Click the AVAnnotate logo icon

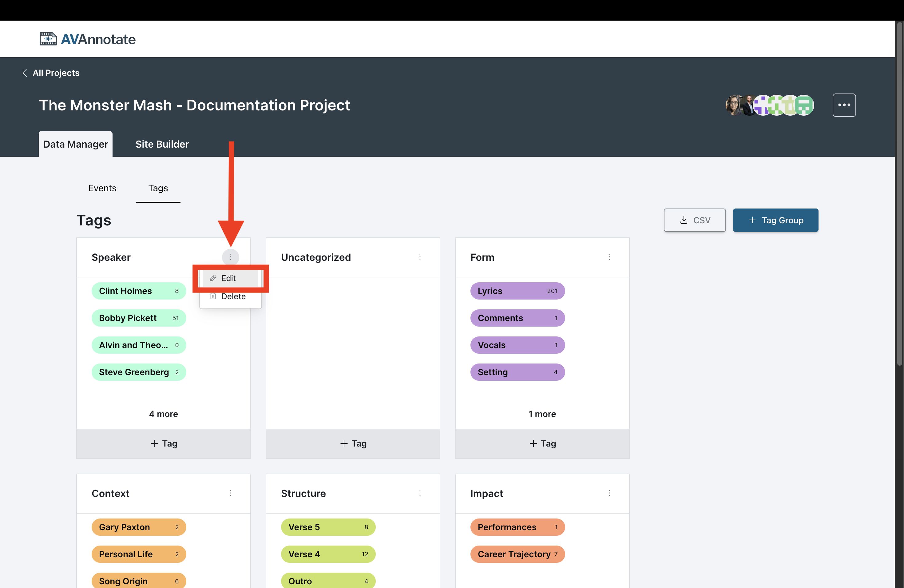48,39
